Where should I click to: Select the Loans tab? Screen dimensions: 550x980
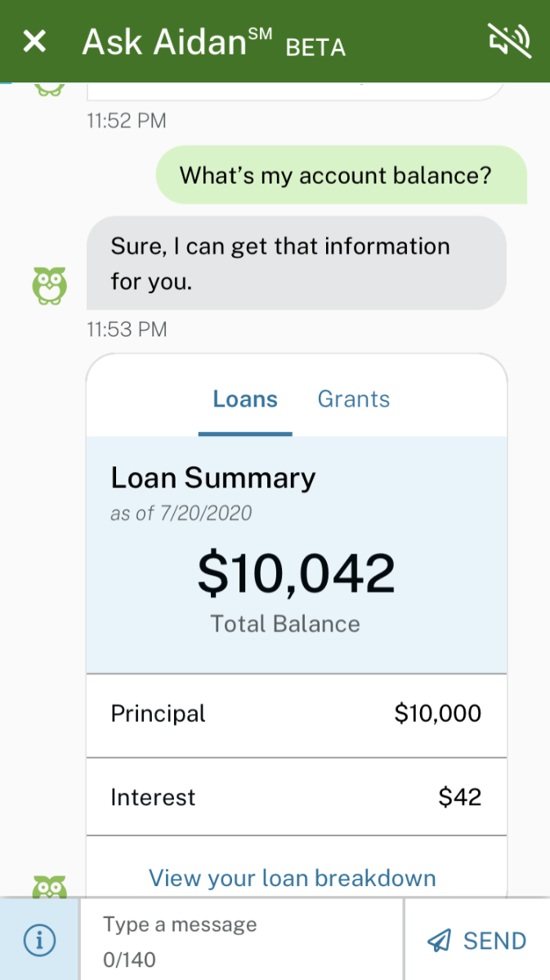244,399
